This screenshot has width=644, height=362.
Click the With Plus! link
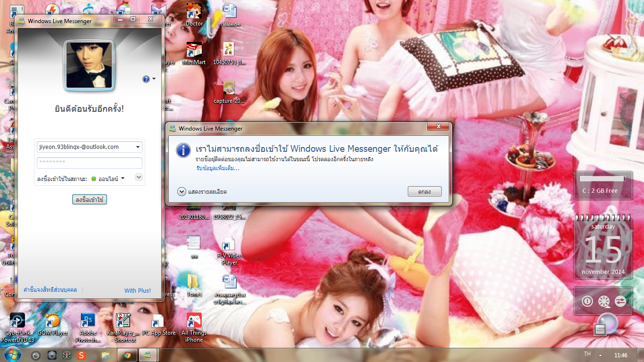coord(138,290)
